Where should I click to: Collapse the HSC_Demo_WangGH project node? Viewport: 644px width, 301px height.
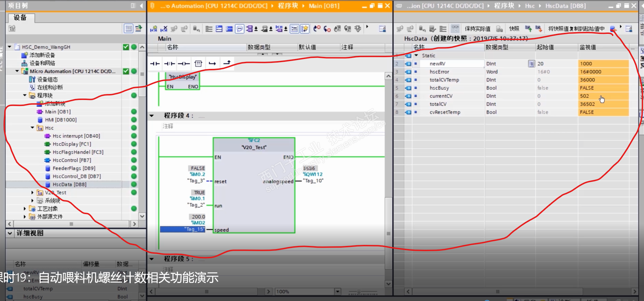(x=10, y=47)
